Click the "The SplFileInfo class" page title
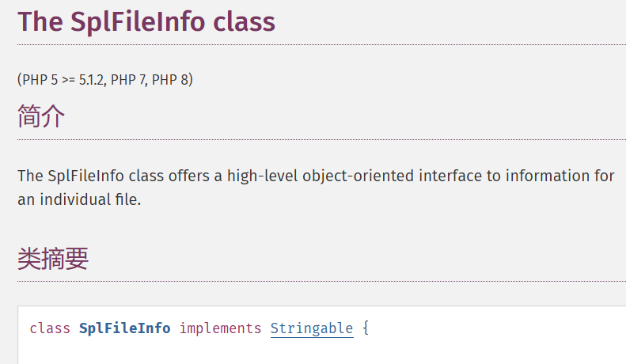 [x=146, y=21]
